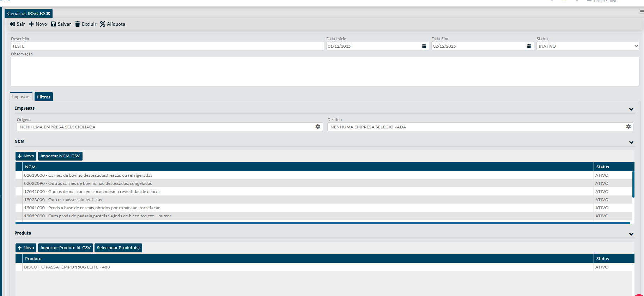Click the Novo plus icon in toolbar
The width and height of the screenshot is (644, 296).
[31, 24]
